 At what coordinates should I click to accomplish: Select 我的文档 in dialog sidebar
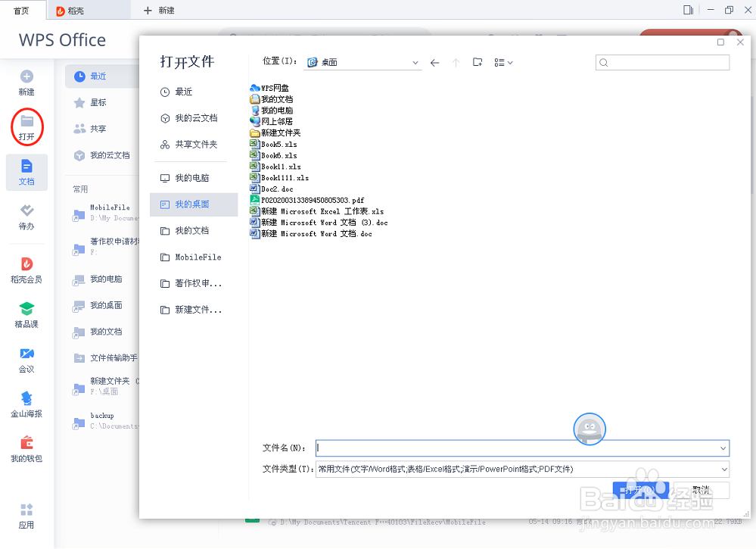(193, 231)
